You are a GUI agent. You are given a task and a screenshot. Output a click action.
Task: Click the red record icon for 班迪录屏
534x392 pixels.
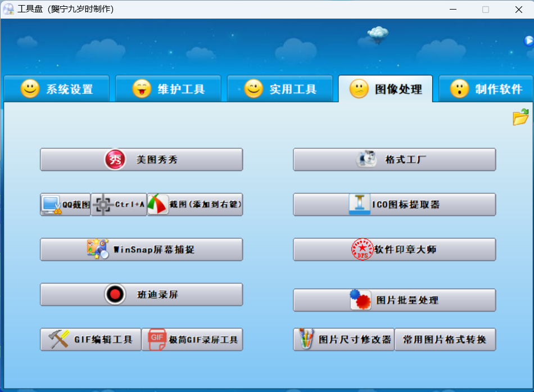click(x=115, y=294)
